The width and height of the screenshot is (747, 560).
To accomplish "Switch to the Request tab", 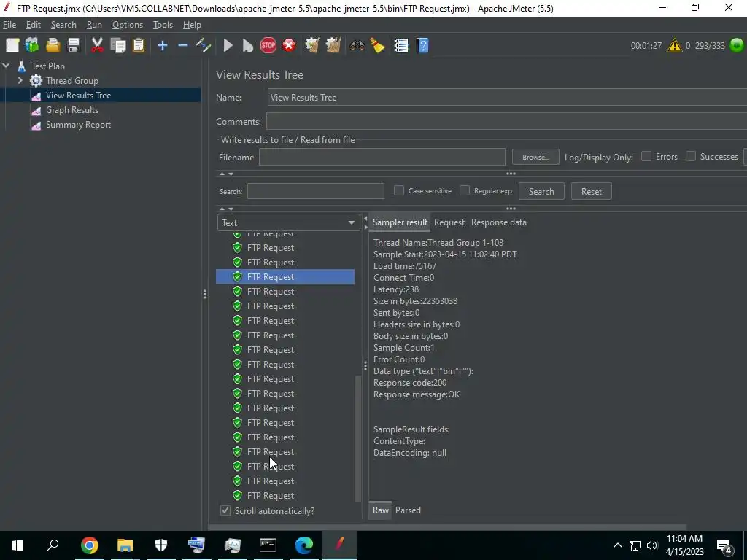I will pos(449,222).
